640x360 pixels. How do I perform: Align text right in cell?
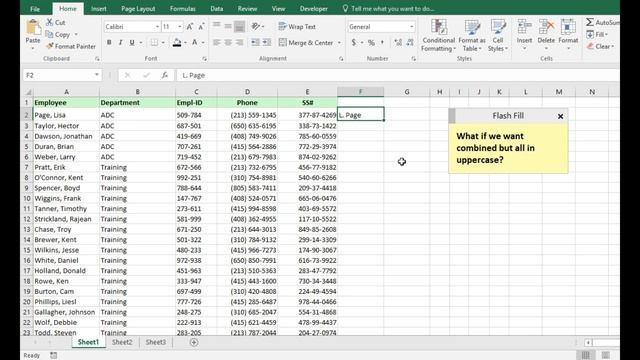point(240,42)
